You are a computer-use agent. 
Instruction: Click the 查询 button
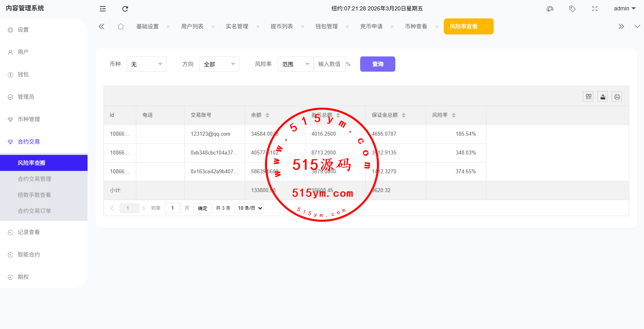tap(377, 64)
